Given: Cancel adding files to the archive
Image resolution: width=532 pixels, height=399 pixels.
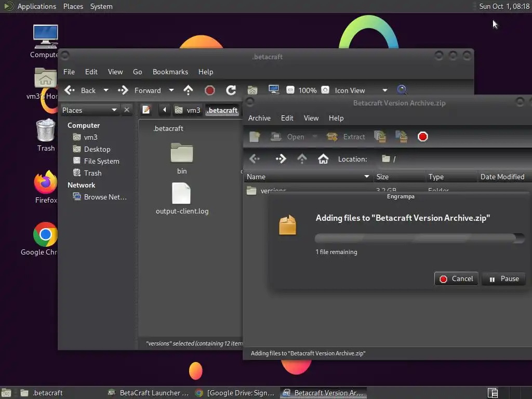Looking at the screenshot, I should point(456,278).
